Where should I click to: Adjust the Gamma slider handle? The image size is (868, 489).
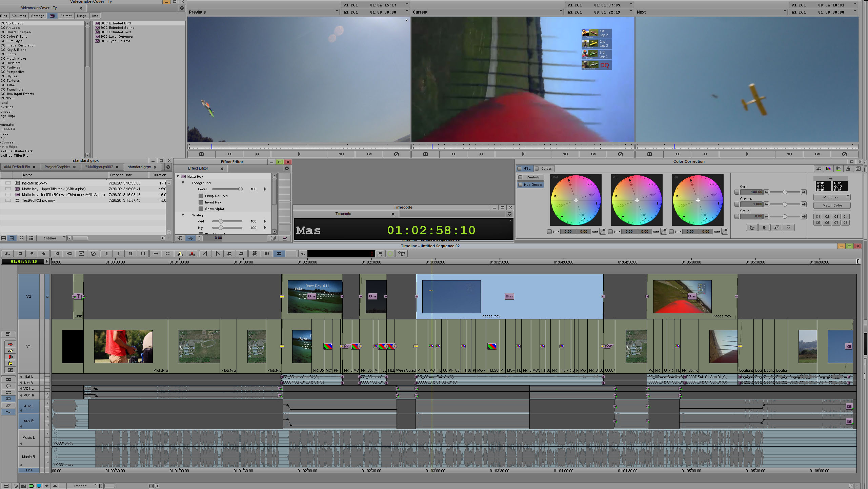(x=785, y=204)
